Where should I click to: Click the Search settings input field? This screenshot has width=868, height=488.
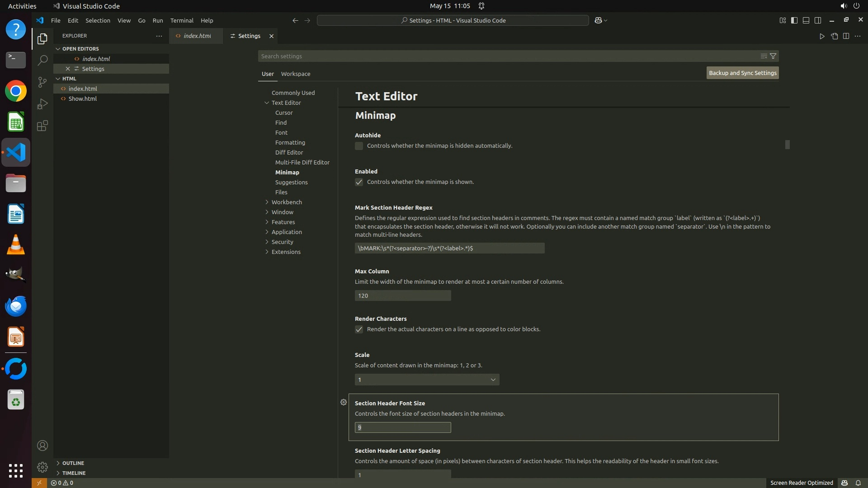click(506, 56)
